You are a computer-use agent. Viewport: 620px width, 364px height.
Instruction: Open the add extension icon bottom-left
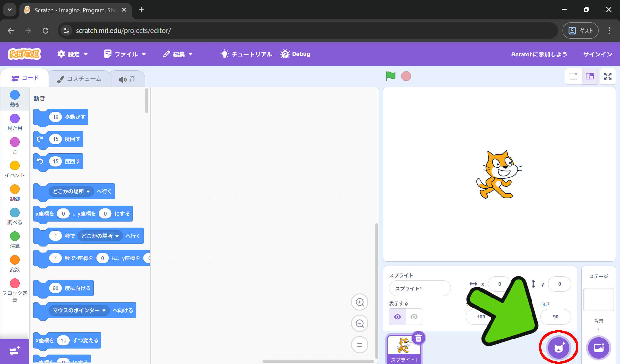[x=14, y=351]
